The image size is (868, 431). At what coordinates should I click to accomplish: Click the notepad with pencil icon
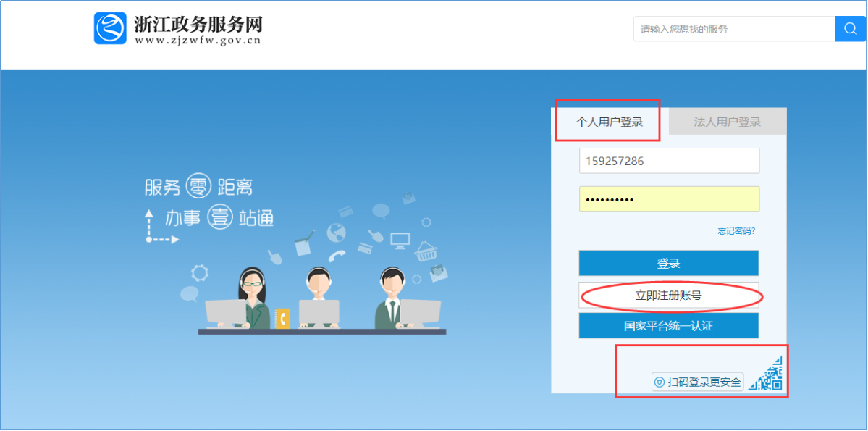tap(304, 244)
